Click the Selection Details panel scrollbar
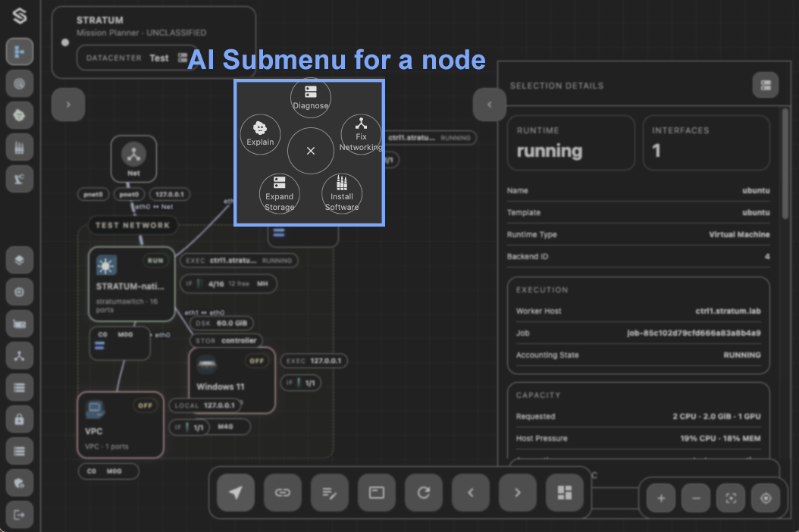This screenshot has height=532, width=799. tap(785, 164)
